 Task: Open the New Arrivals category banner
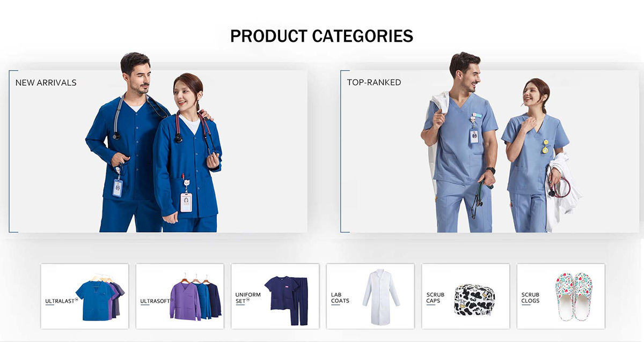click(x=158, y=151)
